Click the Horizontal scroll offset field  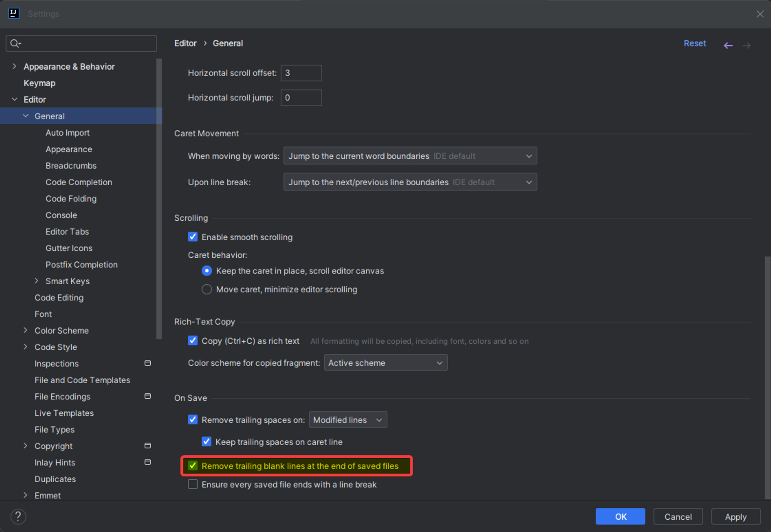(x=301, y=73)
